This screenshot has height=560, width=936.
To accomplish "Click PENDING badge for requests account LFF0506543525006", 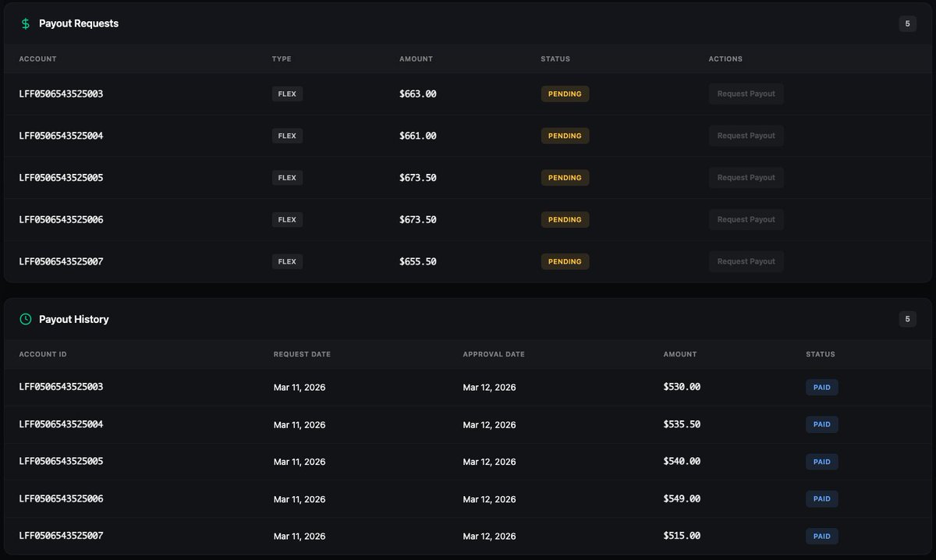I will coord(565,220).
